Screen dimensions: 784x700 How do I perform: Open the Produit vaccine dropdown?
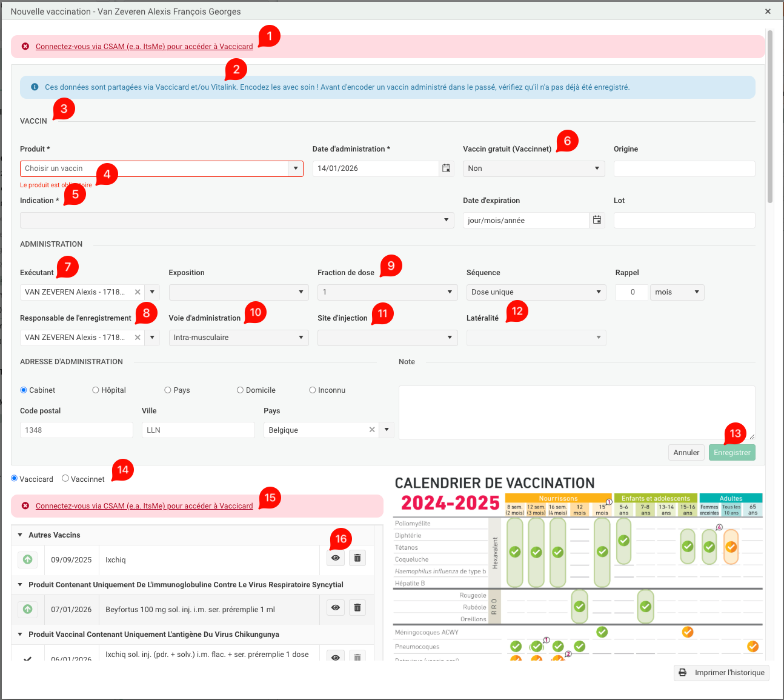pos(296,168)
